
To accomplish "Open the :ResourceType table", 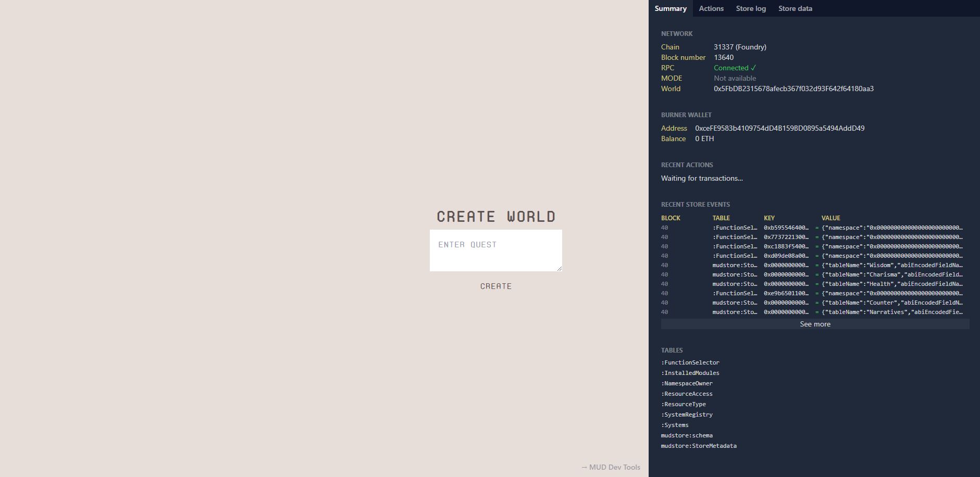I will (684, 404).
